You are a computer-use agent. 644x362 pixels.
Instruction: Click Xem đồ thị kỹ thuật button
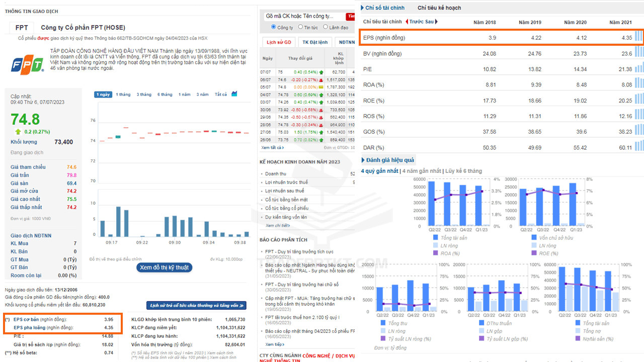point(165,267)
